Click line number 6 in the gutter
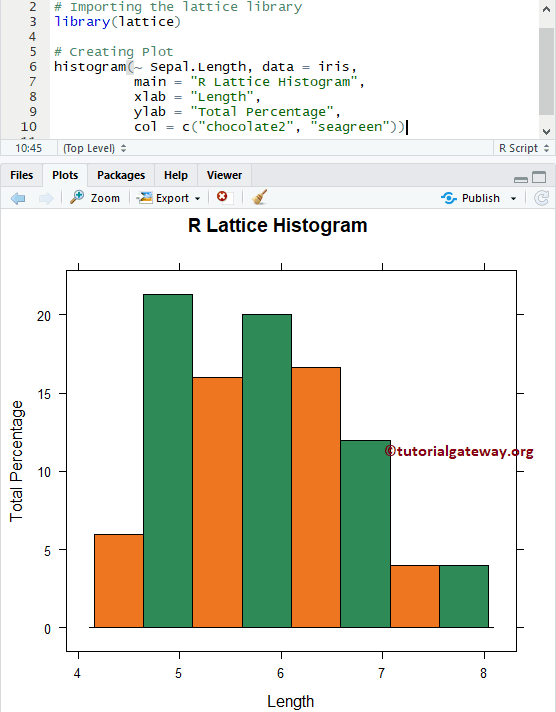 (x=33, y=67)
